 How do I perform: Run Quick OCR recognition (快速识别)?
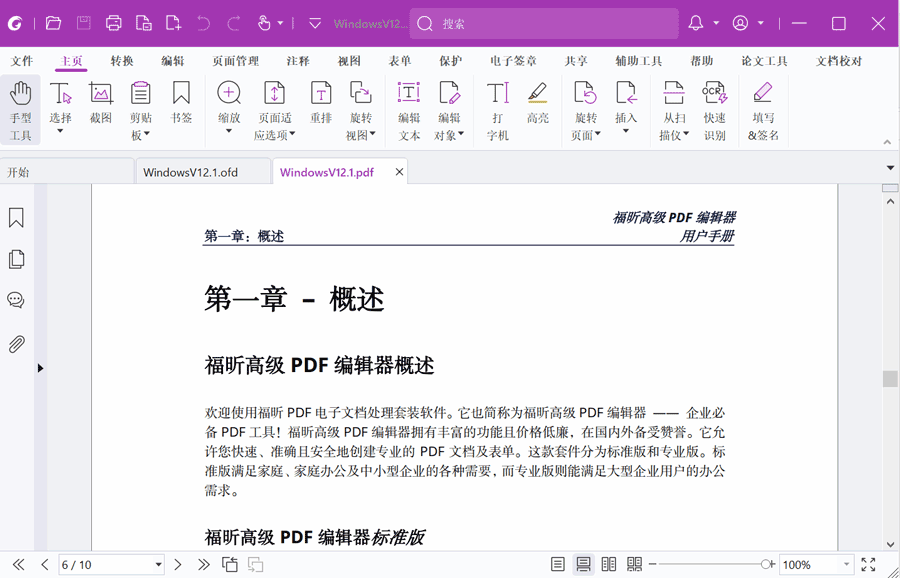pyautogui.click(x=714, y=110)
